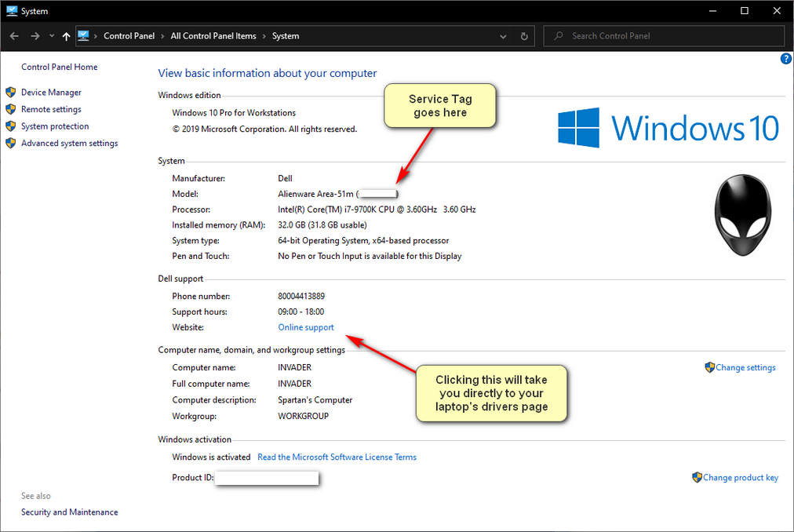The height and width of the screenshot is (532, 794).
Task: Click Change product key link
Action: tap(741, 477)
